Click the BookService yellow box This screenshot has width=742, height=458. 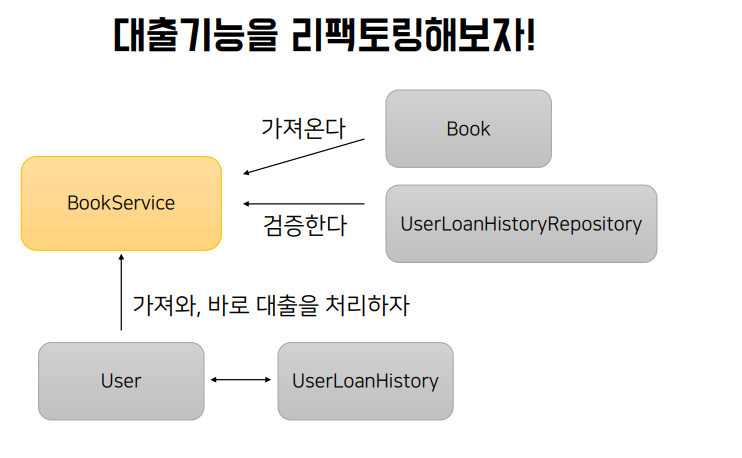click(x=121, y=203)
